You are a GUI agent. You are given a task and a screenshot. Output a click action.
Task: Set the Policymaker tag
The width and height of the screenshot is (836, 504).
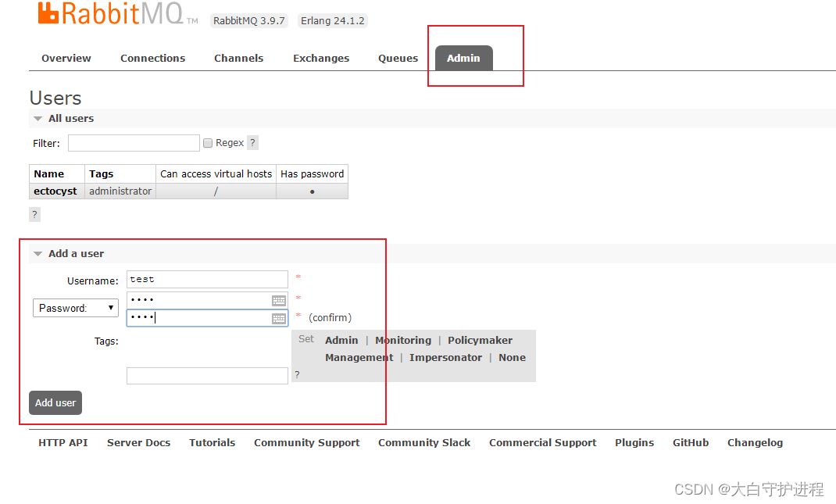[x=480, y=340]
